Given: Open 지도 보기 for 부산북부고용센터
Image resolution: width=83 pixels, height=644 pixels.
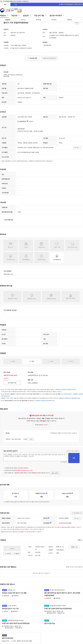Looking at the screenshot, I should click(x=77, y=518).
